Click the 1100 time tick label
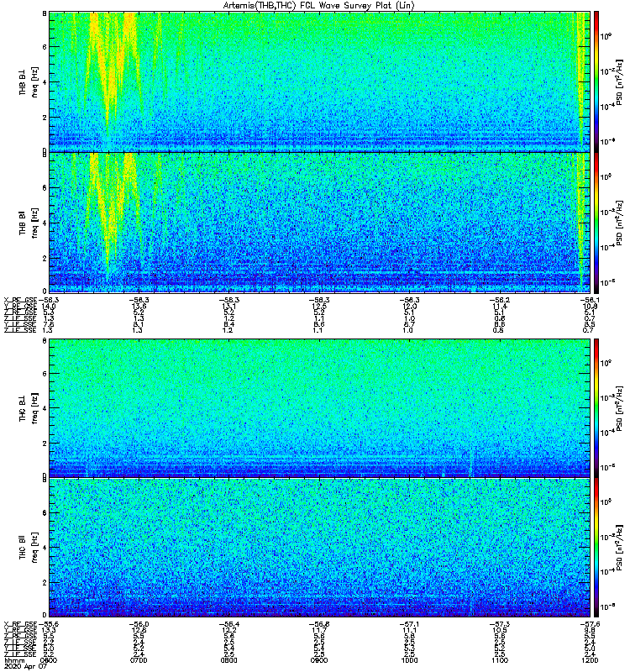The width and height of the screenshot is (630, 672). (500, 660)
